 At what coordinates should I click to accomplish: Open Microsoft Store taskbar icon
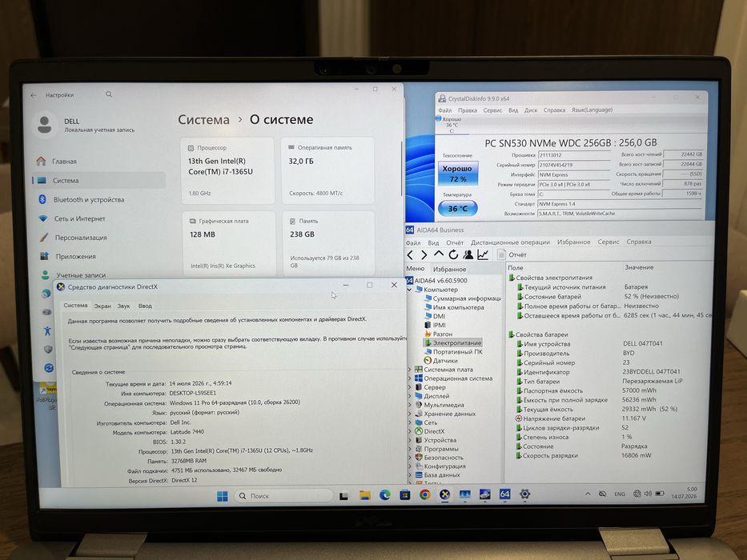tap(404, 495)
